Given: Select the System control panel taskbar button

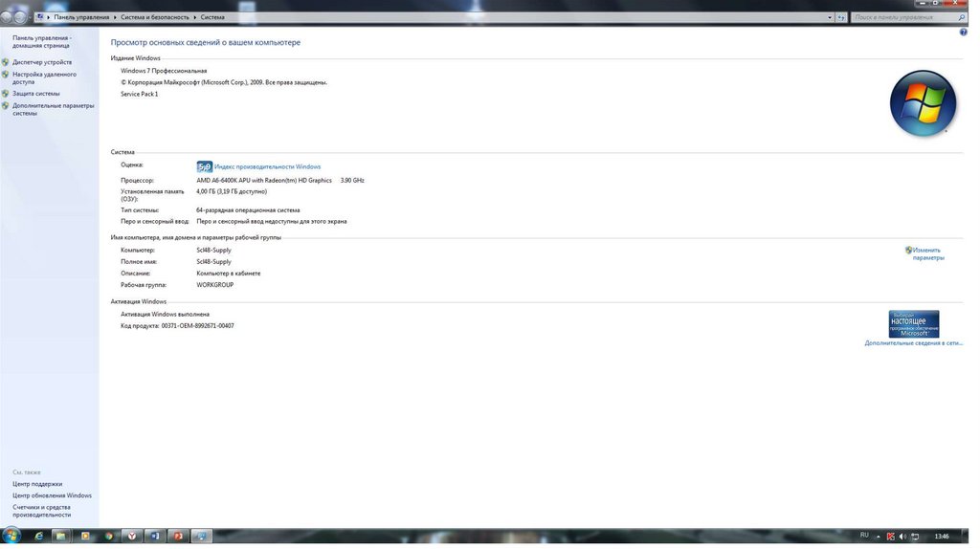Looking at the screenshot, I should (201, 537).
